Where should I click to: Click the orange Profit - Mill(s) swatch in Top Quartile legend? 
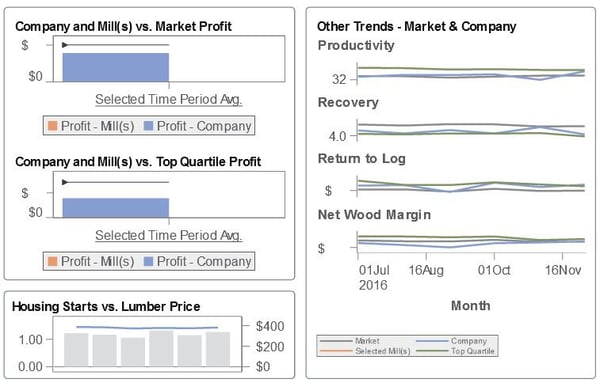coord(52,261)
